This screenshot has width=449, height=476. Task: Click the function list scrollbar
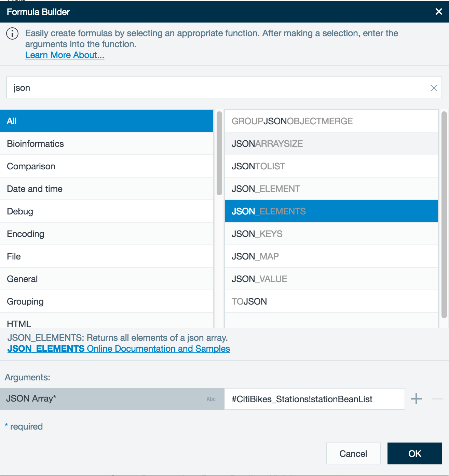point(444,215)
